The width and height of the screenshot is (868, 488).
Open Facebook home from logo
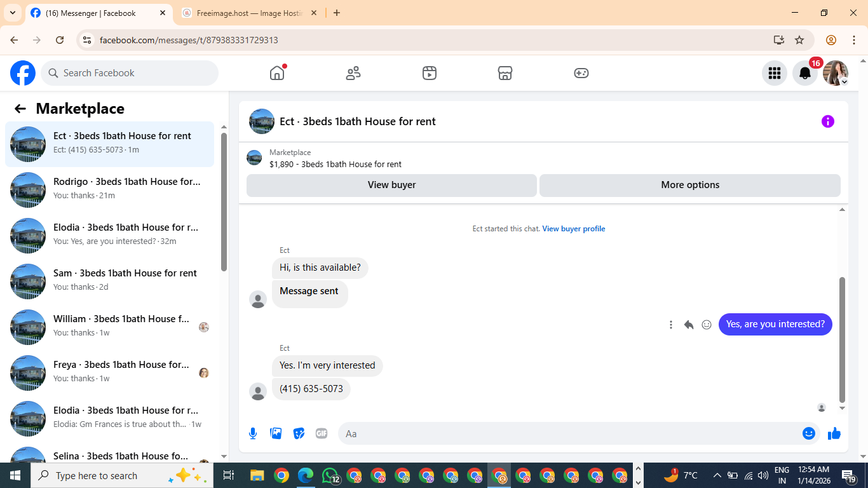tap(23, 73)
